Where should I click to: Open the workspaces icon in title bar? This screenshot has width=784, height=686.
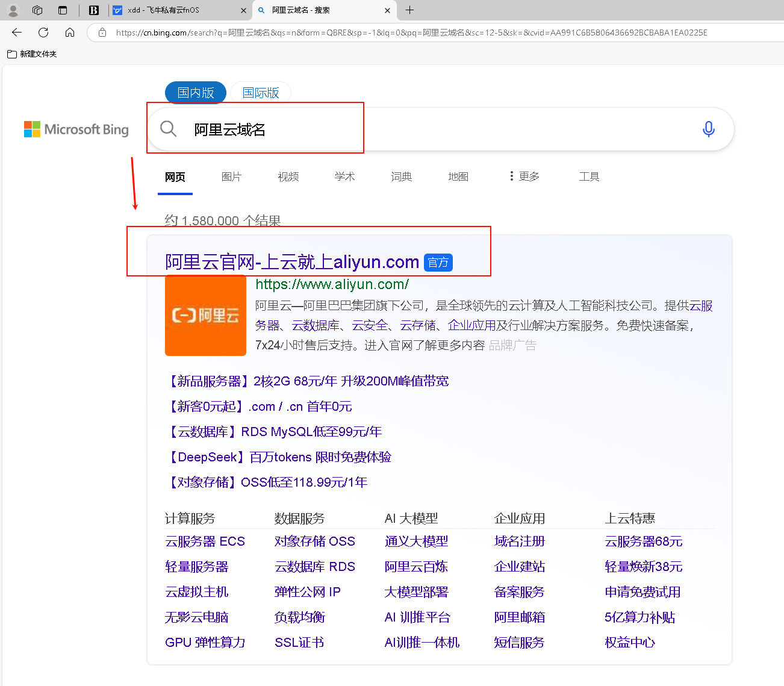pos(37,10)
